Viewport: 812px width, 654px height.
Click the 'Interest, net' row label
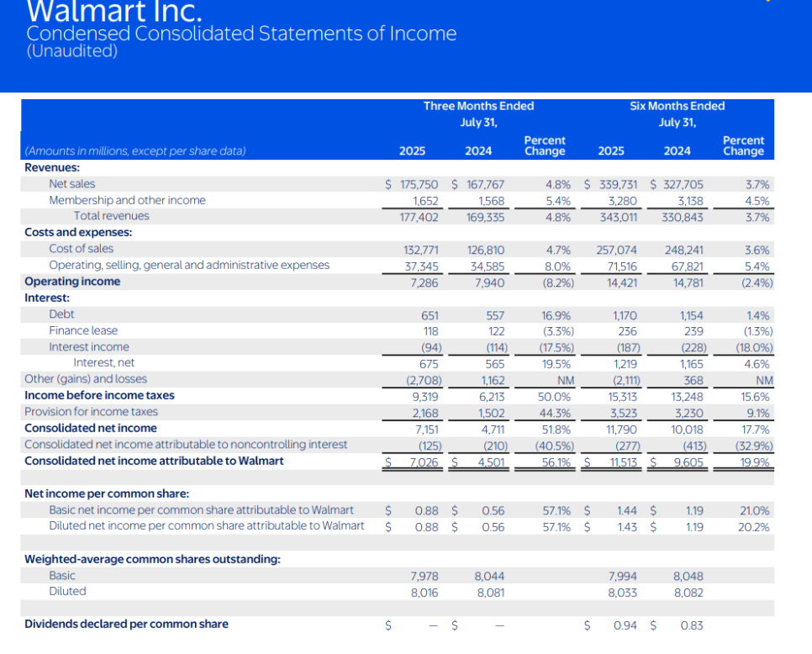pos(104,362)
